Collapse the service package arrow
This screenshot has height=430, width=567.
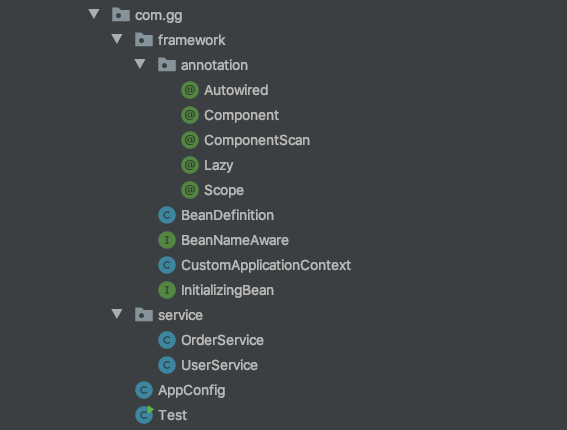(x=117, y=314)
